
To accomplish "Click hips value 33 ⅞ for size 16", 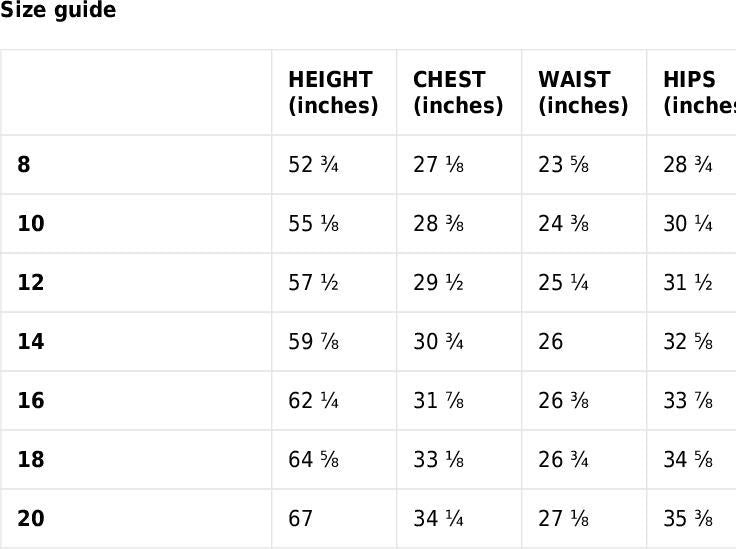I will click(688, 401).
